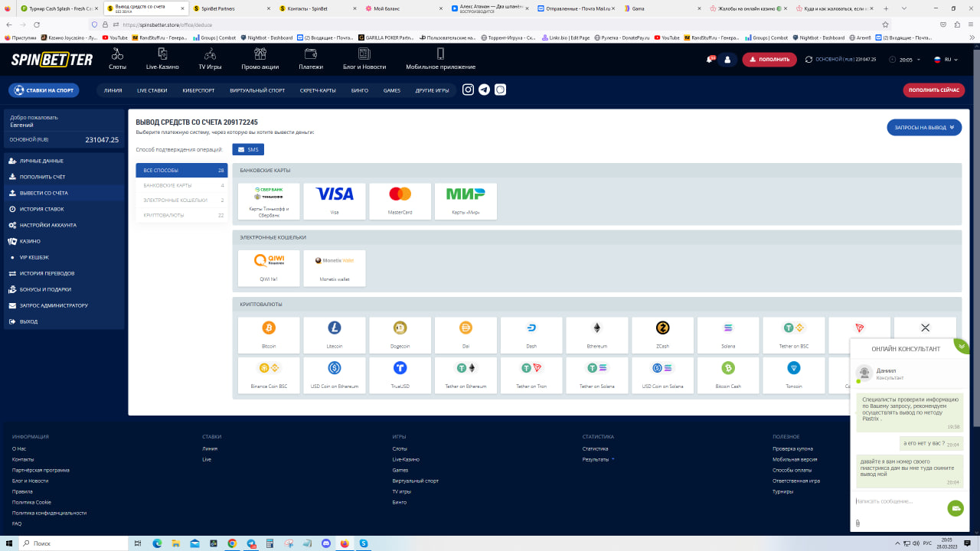This screenshot has height=551, width=980.
Task: Select MasterCard withdrawal option
Action: coord(400,201)
